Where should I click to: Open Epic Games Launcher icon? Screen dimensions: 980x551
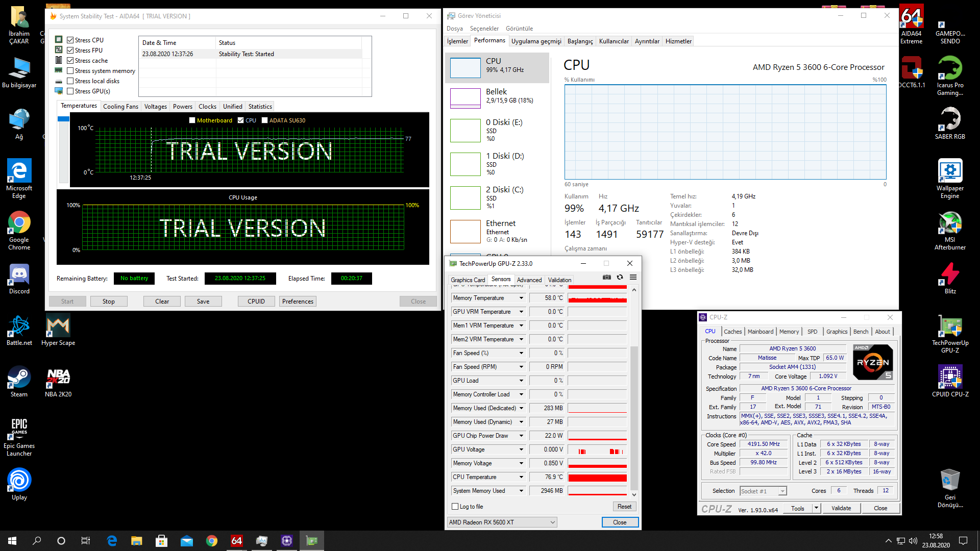pyautogui.click(x=19, y=437)
